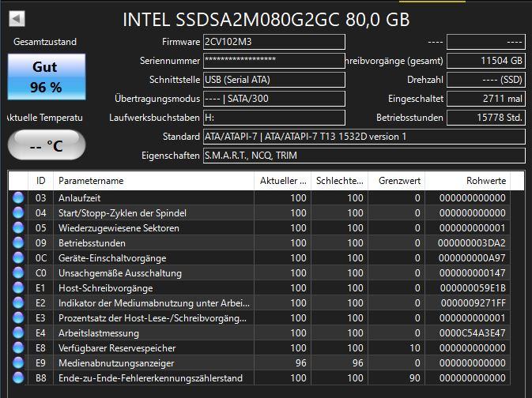The image size is (532, 398).
Task: Click the status orb of ID 09 Betriebsstunden
Action: pyautogui.click(x=18, y=242)
